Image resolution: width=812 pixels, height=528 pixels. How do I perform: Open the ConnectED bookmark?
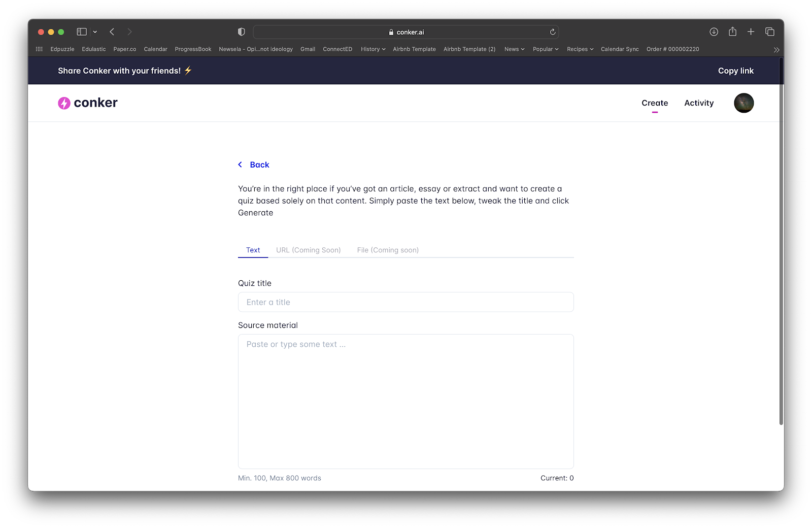pyautogui.click(x=337, y=49)
